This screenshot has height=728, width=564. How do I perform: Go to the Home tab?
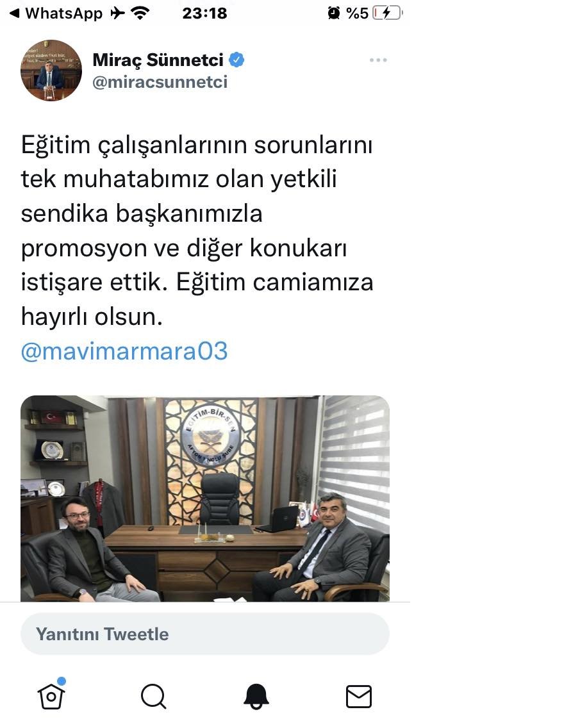[51, 695]
